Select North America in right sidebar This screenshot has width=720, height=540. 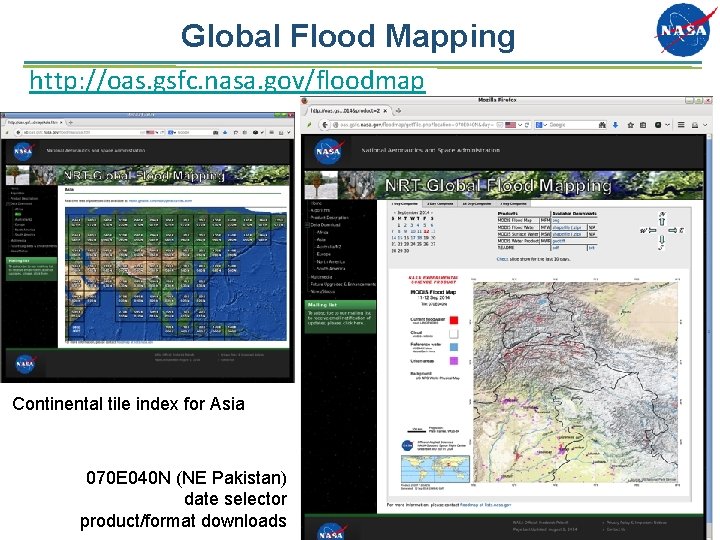pos(331,261)
